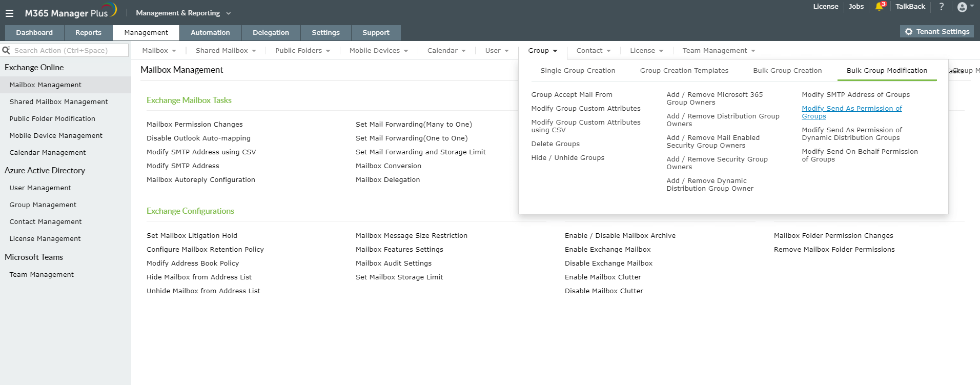Open the Tenant Settings gear button
This screenshot has width=980, height=385.
click(937, 32)
